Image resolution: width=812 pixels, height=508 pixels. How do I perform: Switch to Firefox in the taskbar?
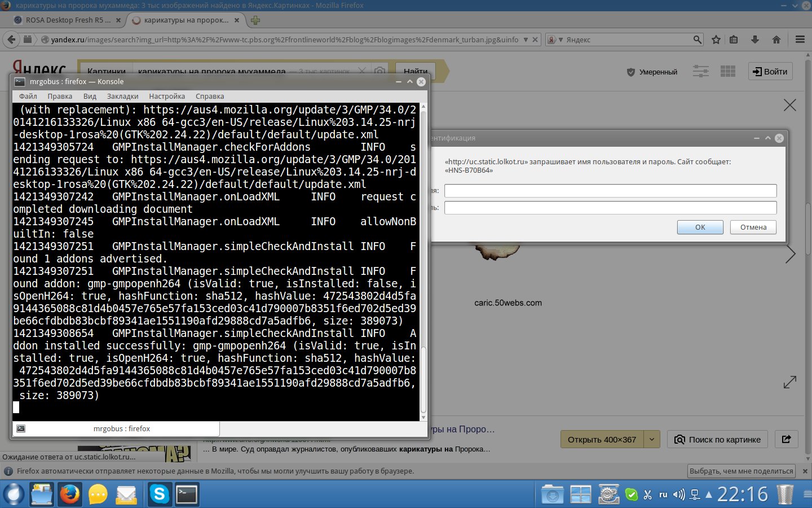tap(70, 494)
